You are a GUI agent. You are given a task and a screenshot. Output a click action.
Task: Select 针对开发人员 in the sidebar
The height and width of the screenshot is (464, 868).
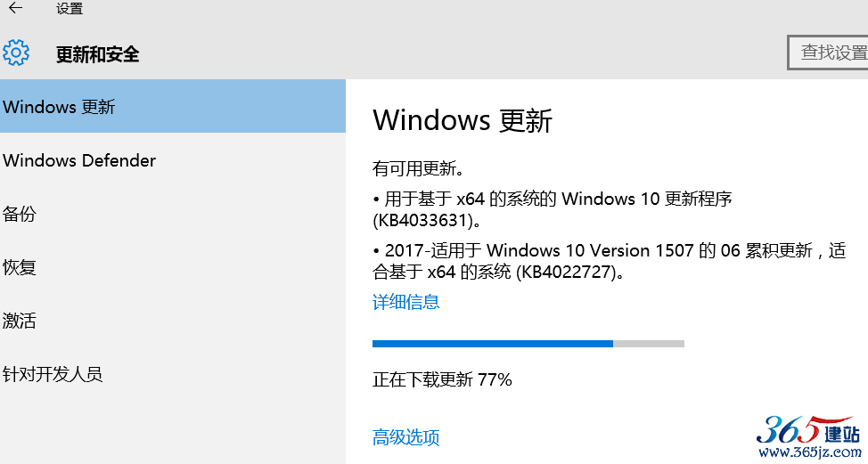(x=53, y=374)
